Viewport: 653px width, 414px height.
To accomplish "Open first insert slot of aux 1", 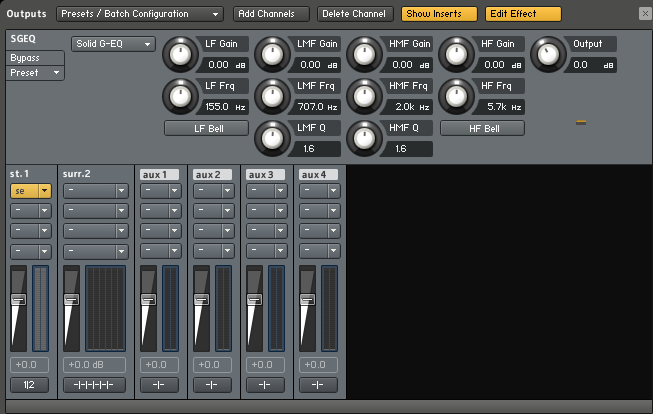I will click(160, 191).
